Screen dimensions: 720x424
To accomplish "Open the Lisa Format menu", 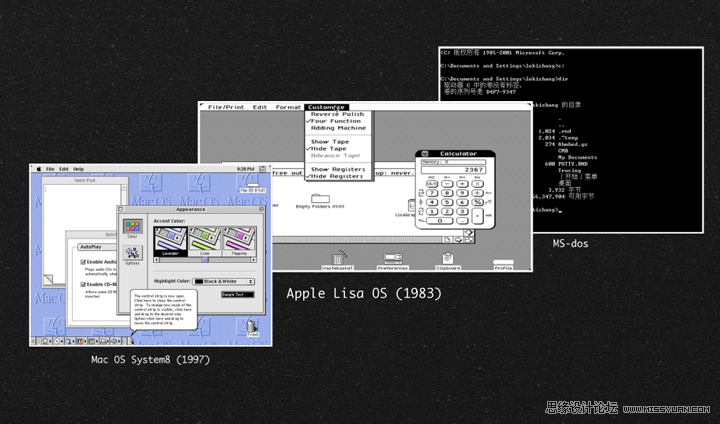I will (x=288, y=107).
